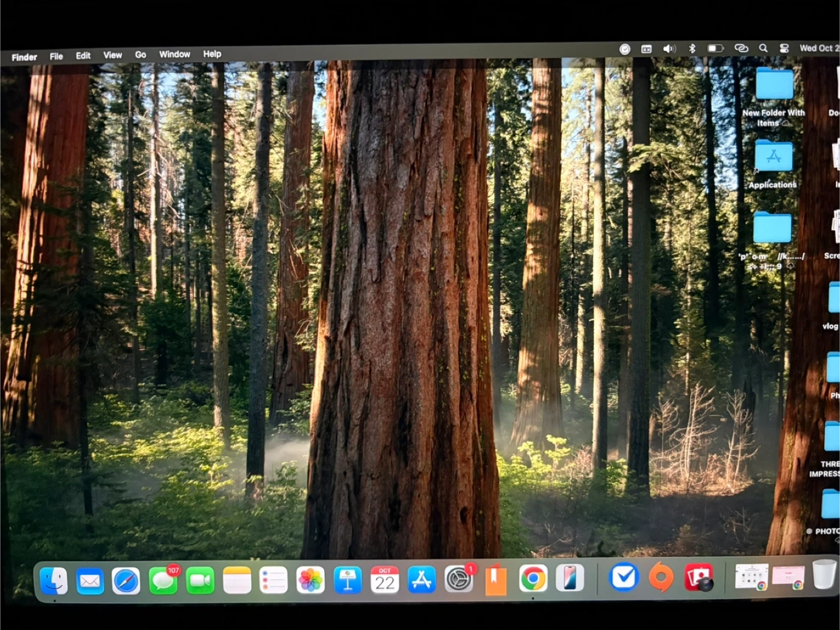This screenshot has height=630, width=840.
Task: Select the Applications folder on desktop
Action: click(x=773, y=157)
